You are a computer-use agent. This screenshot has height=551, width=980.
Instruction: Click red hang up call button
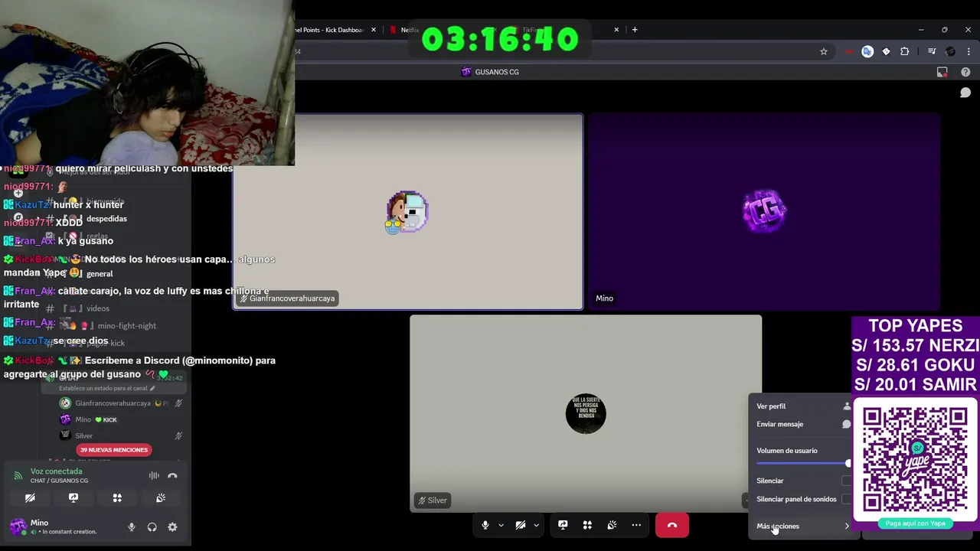pos(671,525)
